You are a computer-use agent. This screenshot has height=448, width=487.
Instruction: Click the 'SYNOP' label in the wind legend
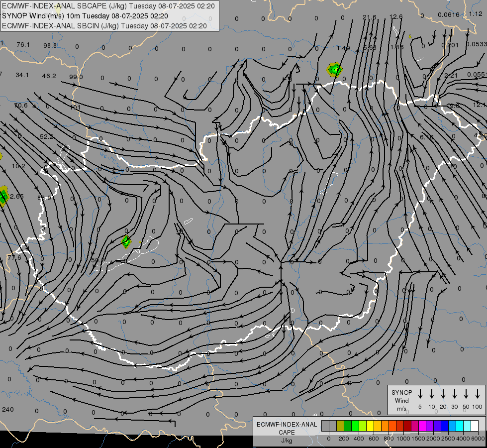(x=401, y=392)
